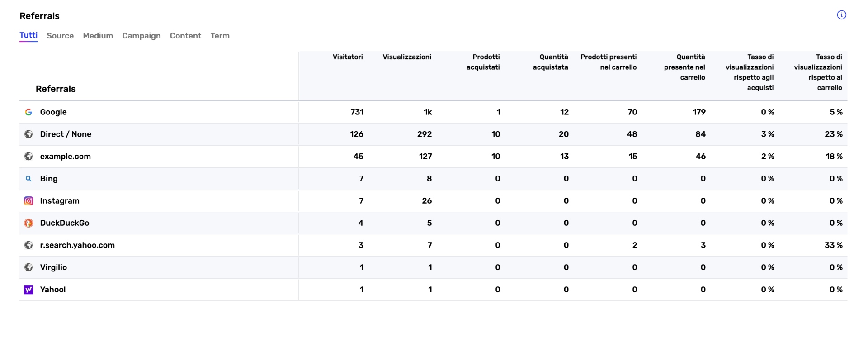
Task: Click example.com visitors value 45
Action: (359, 156)
